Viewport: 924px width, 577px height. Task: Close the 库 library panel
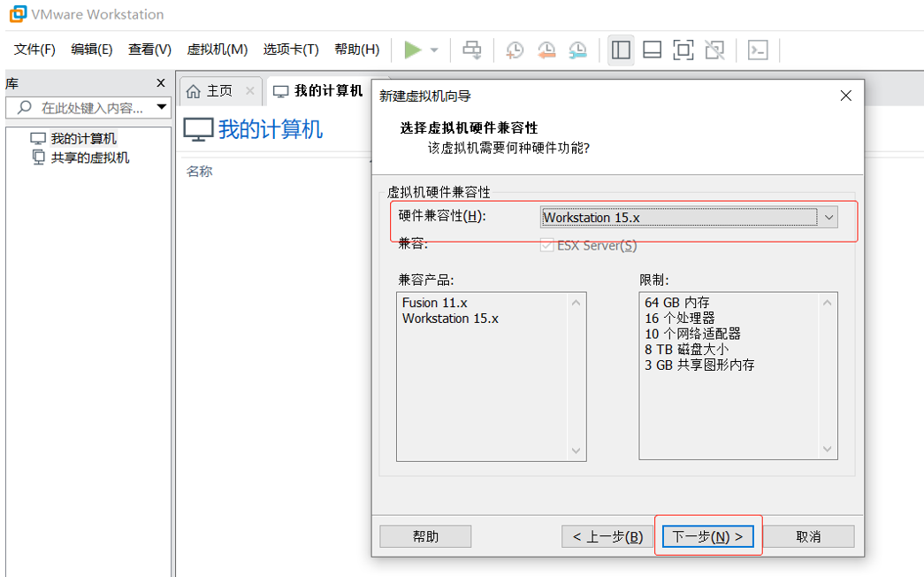(x=161, y=83)
